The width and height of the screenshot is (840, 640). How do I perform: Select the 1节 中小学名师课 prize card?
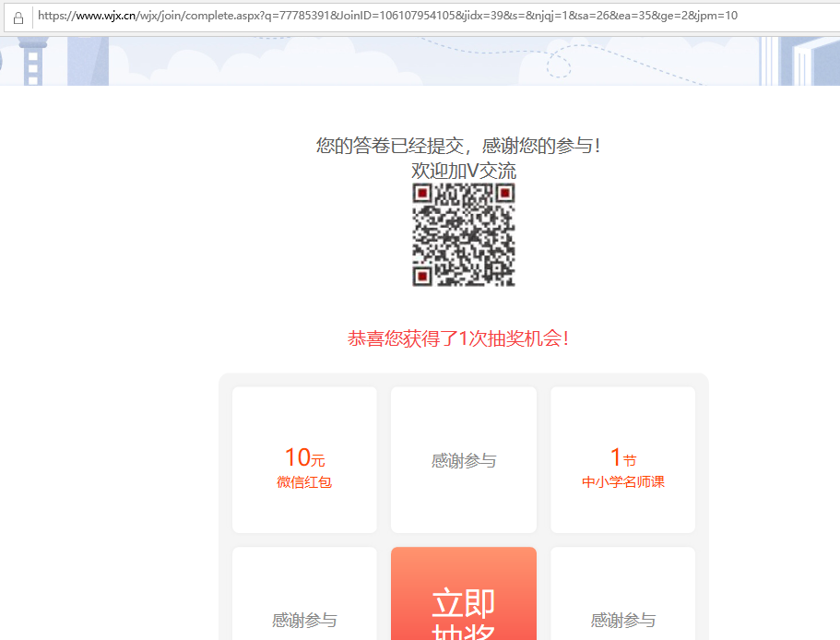622,459
